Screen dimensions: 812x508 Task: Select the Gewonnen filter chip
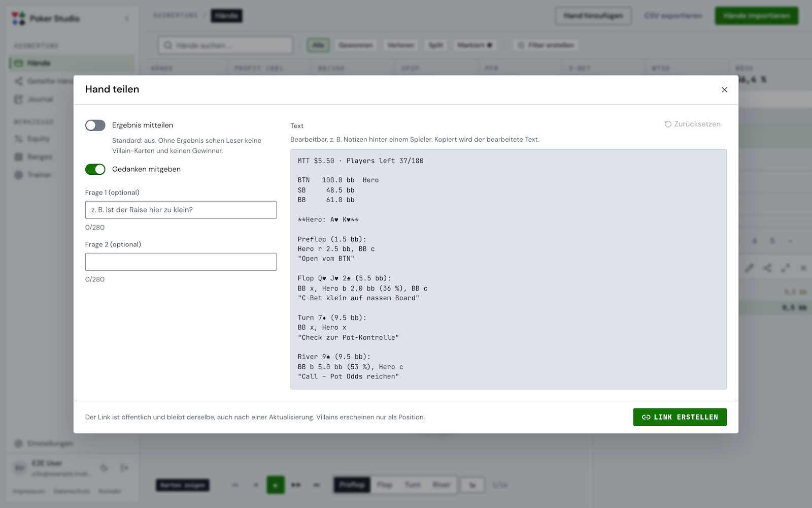coord(355,45)
